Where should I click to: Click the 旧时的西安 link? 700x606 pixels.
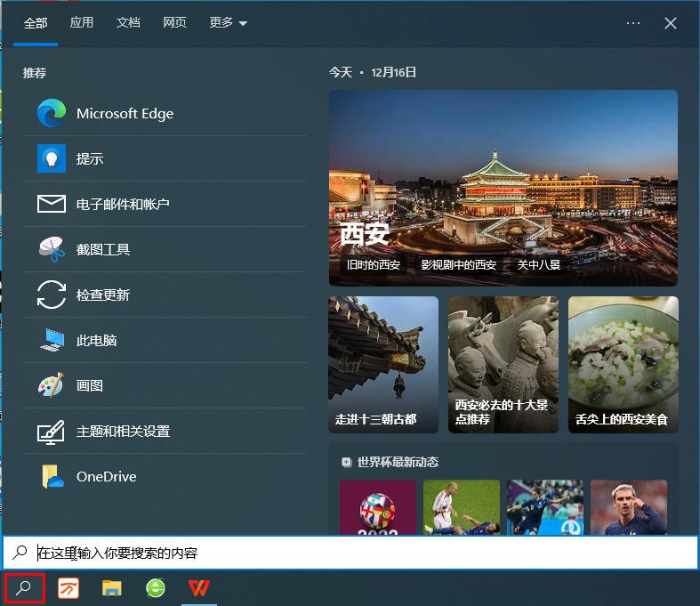tap(374, 265)
